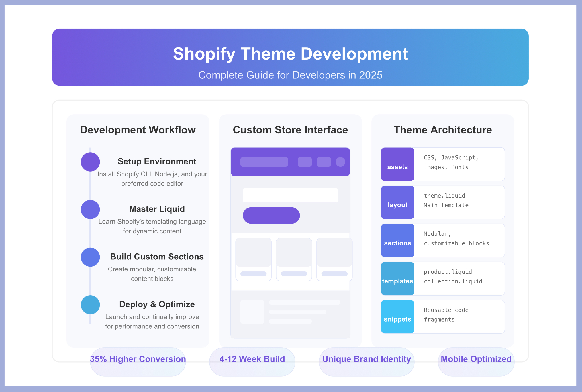Click the logo placeholder bar in mockup header
Screen dimensions: 582x392
(264, 162)
